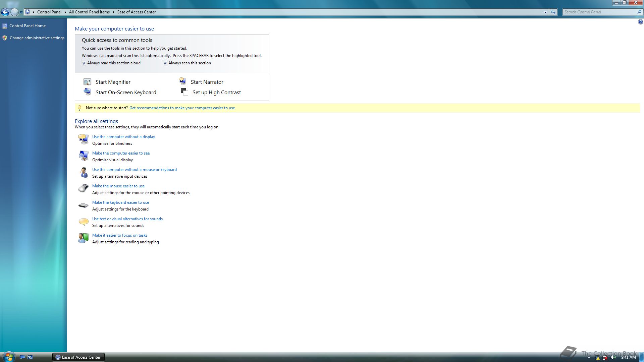Click the icon for computer without a display

83,139
